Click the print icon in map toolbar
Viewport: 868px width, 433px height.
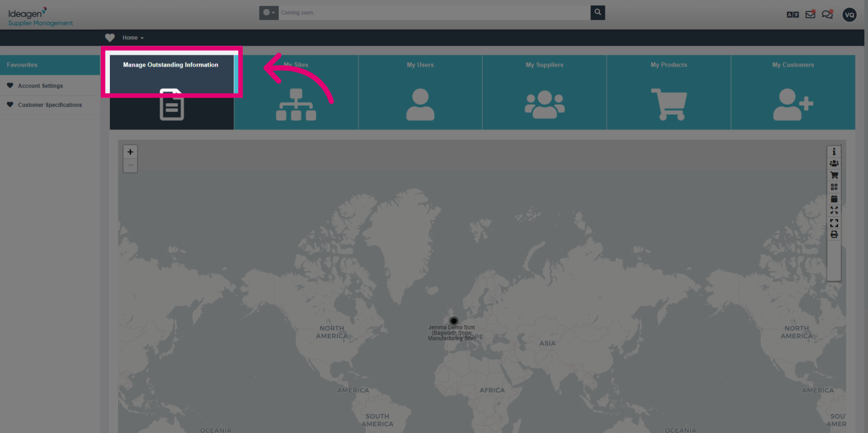pos(834,234)
